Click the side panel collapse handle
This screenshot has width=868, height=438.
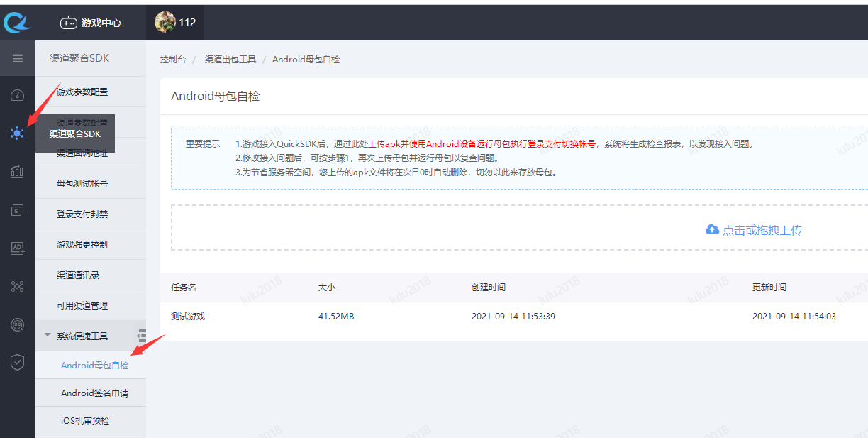142,336
